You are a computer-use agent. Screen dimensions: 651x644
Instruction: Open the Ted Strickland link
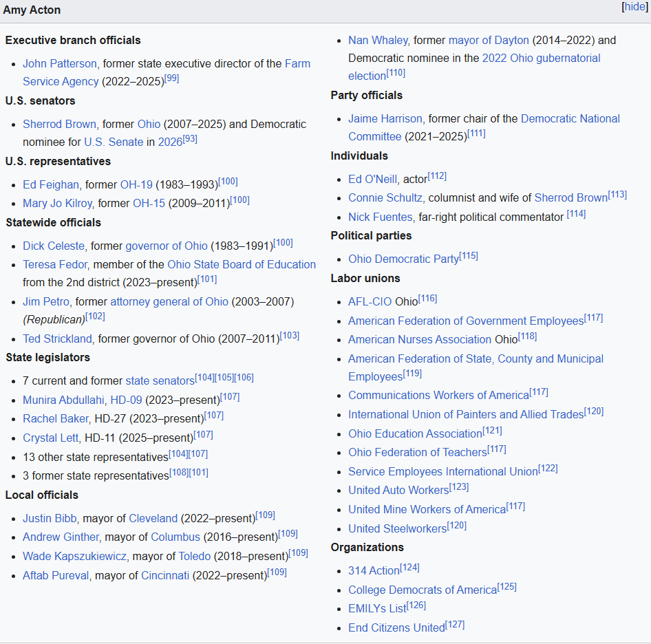(57, 339)
